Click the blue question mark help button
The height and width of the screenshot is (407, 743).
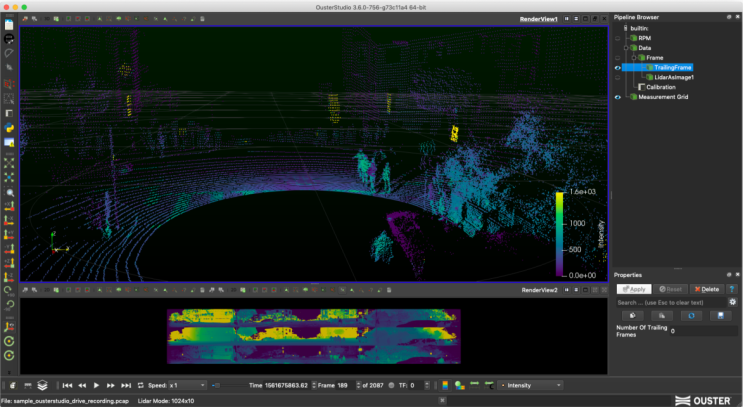tap(732, 289)
